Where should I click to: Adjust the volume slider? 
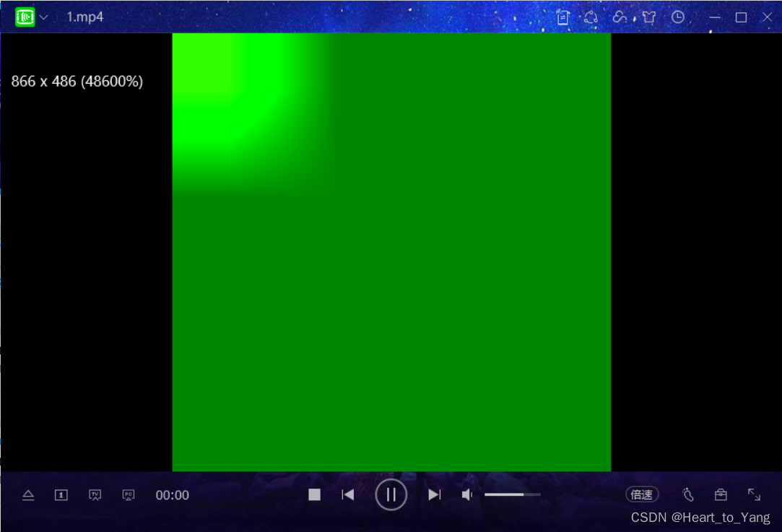point(512,494)
